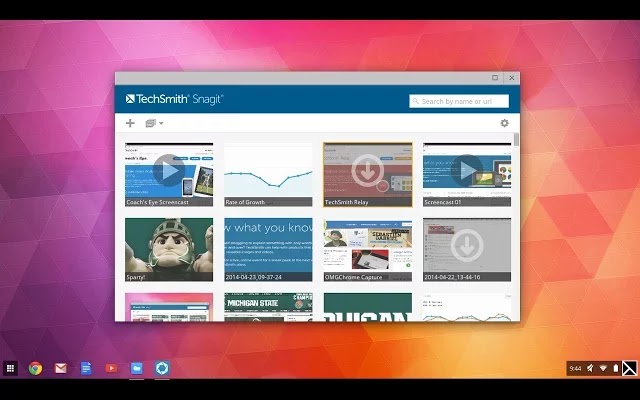
Task: Click the search magnifier icon
Action: [416, 101]
